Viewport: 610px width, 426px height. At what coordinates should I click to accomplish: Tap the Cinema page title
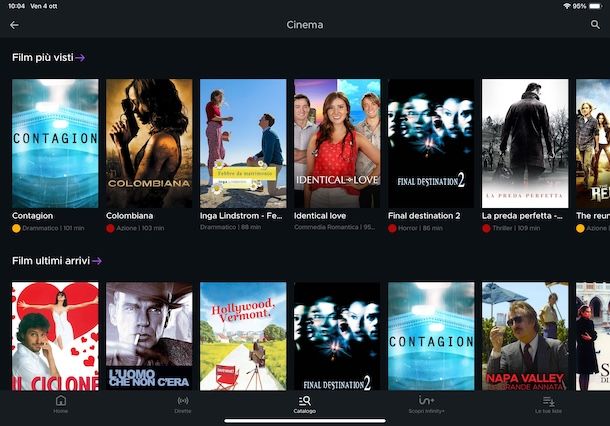[305, 25]
